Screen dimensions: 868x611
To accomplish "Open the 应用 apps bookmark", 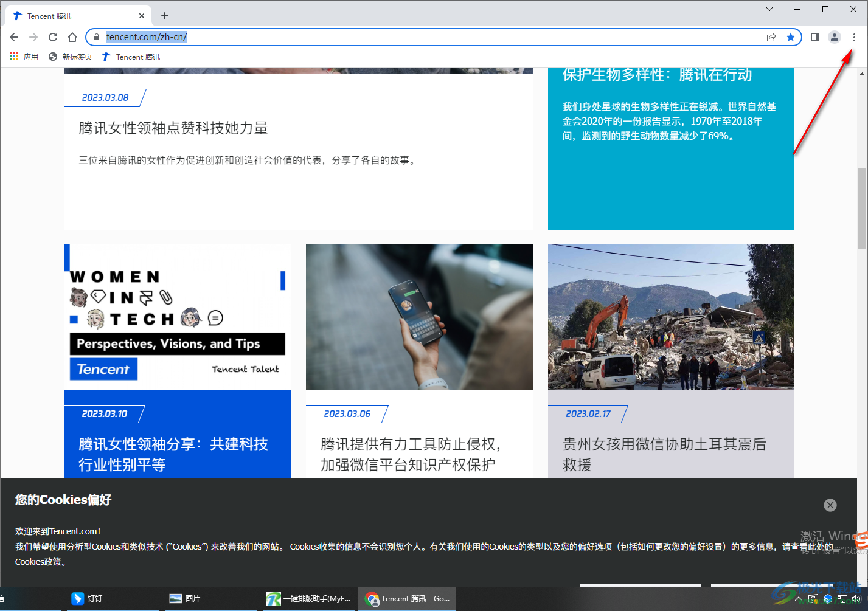I will tap(24, 57).
